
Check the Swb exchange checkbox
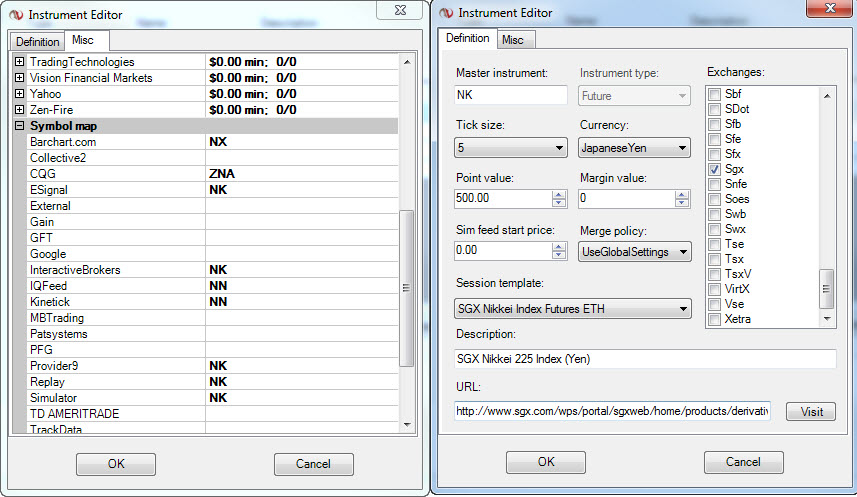(x=714, y=214)
